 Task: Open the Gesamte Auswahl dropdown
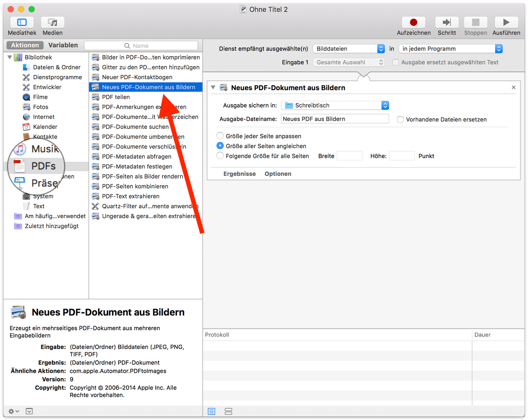(x=349, y=62)
